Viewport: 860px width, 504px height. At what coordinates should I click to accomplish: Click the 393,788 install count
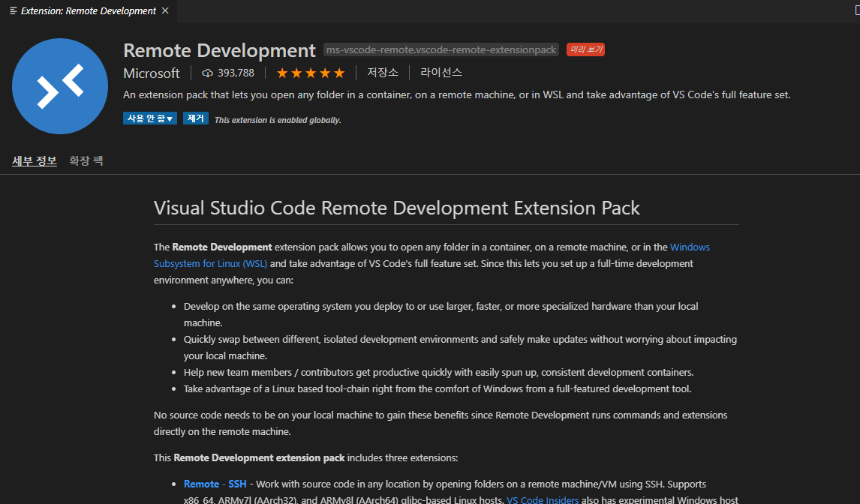click(236, 73)
